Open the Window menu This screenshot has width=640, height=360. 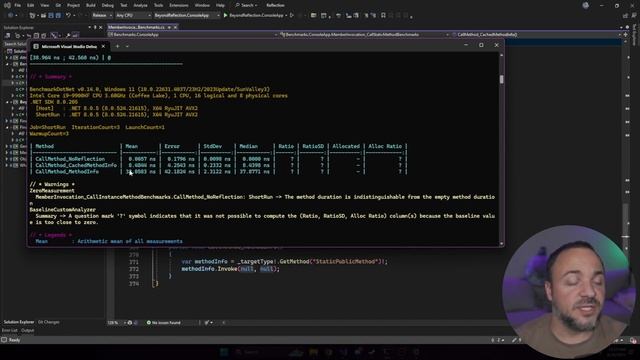pyautogui.click(x=202, y=5)
